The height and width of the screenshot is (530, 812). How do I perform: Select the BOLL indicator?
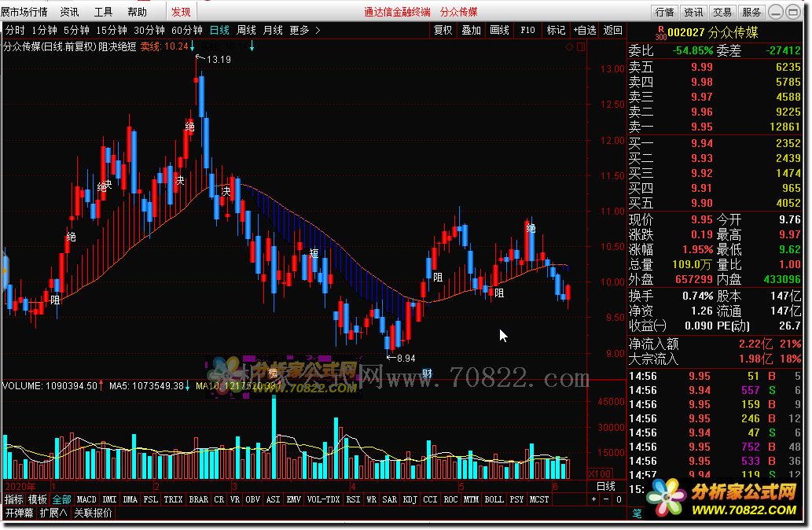(x=494, y=499)
